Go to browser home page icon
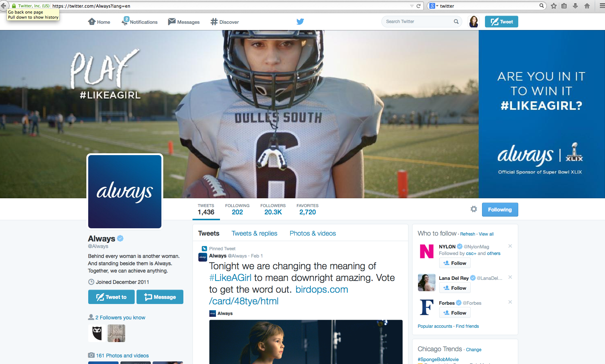This screenshot has height=364, width=605. pyautogui.click(x=587, y=6)
